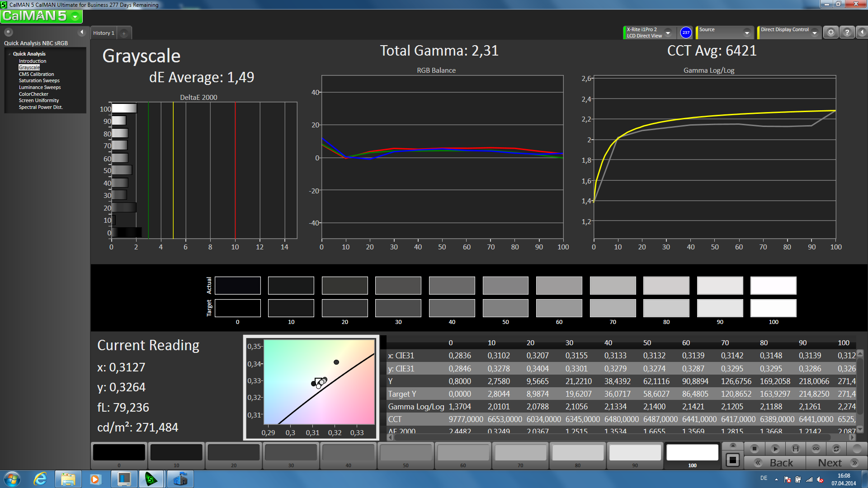Open the help question mark icon
The width and height of the screenshot is (868, 488).
click(x=847, y=33)
